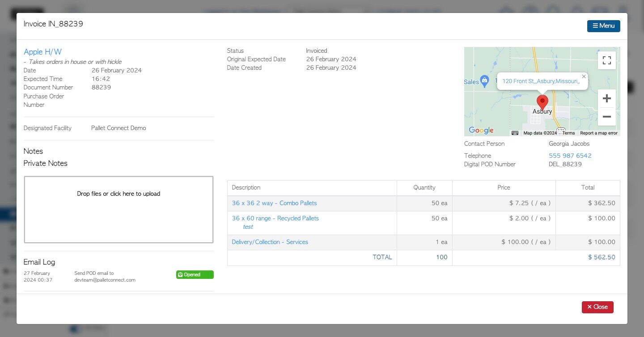Click the customer note 'Takes orders in house or with hickle'

[75, 62]
